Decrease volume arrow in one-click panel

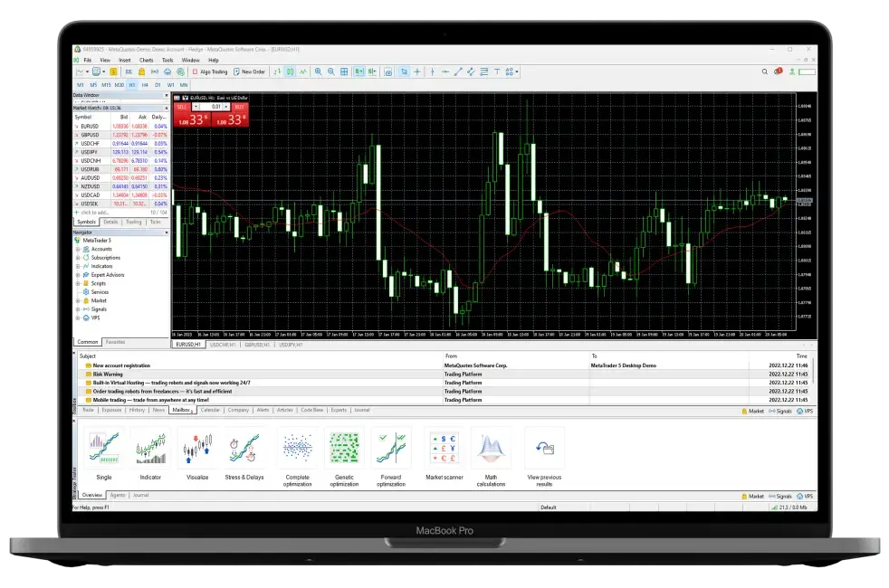196,107
